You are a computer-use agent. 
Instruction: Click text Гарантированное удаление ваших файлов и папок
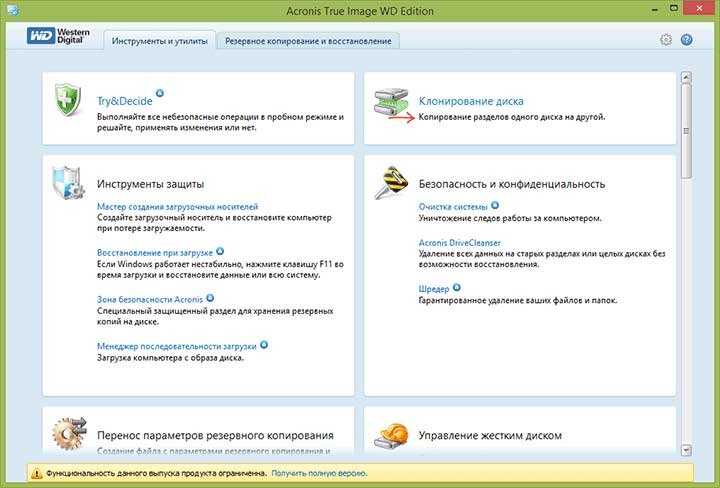click(x=518, y=300)
